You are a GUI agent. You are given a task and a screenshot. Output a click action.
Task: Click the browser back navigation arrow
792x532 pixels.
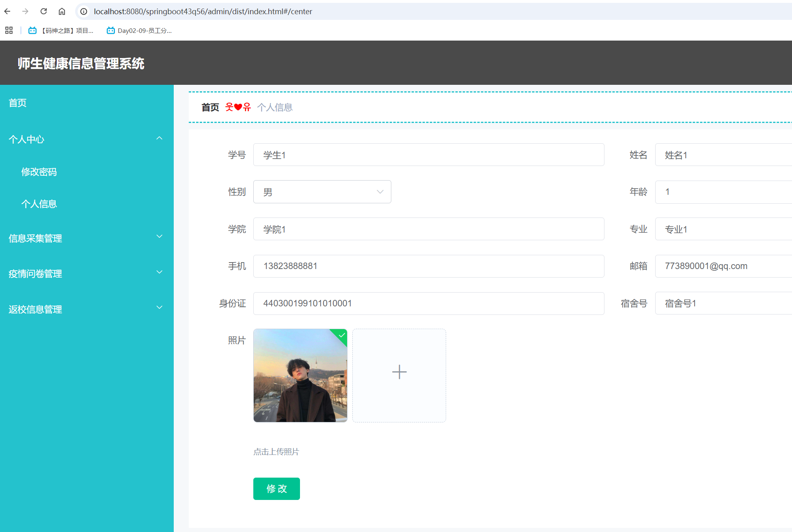(7, 11)
